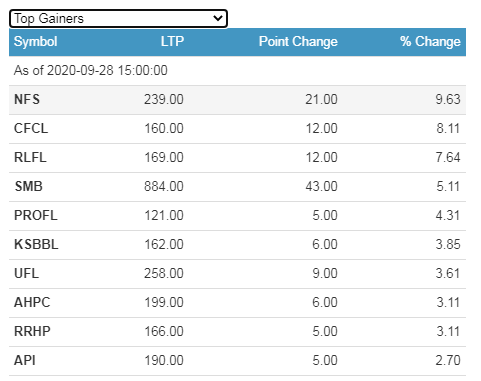Select the RLFL symbol link

coord(30,157)
